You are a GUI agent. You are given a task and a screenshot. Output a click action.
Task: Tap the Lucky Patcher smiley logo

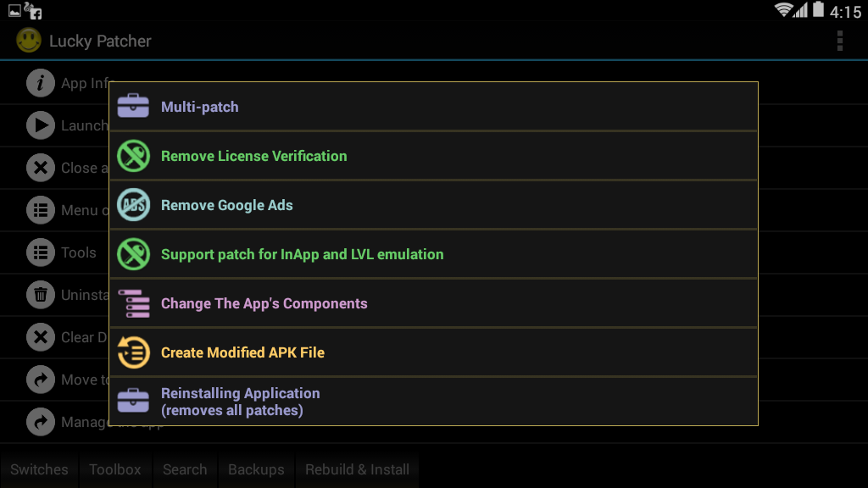(29, 41)
